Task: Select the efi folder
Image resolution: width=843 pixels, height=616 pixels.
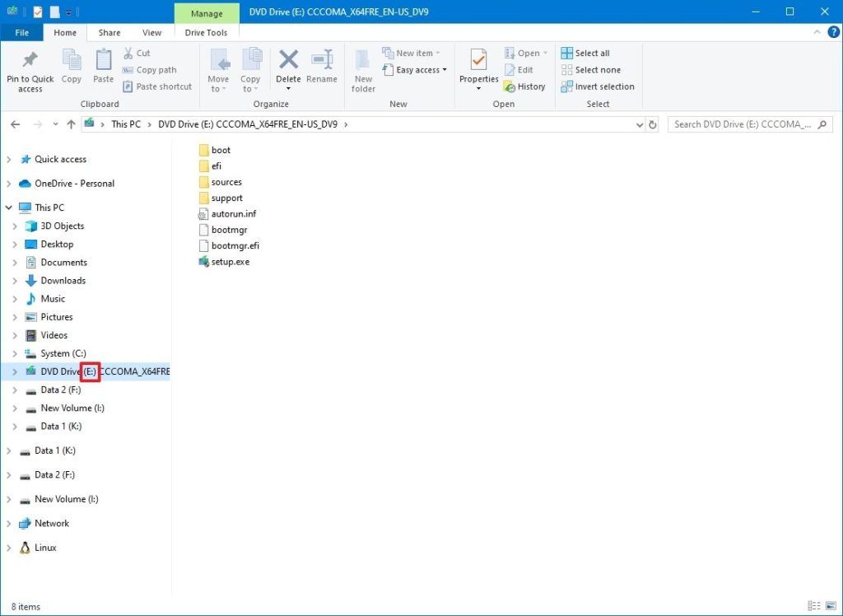Action: pos(210,166)
